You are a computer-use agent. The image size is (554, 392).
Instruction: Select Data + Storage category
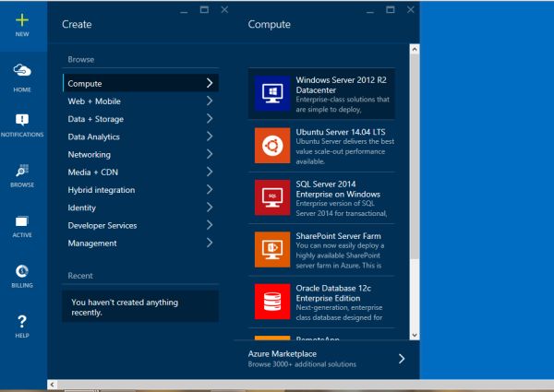coord(140,119)
